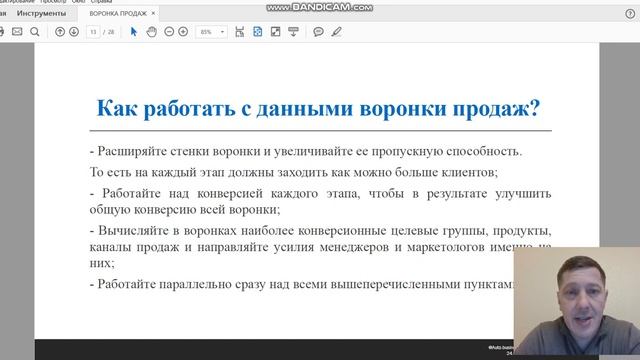Screen dimensions: 640x360
Task: Open the help question mark icon
Action: coord(630,14)
